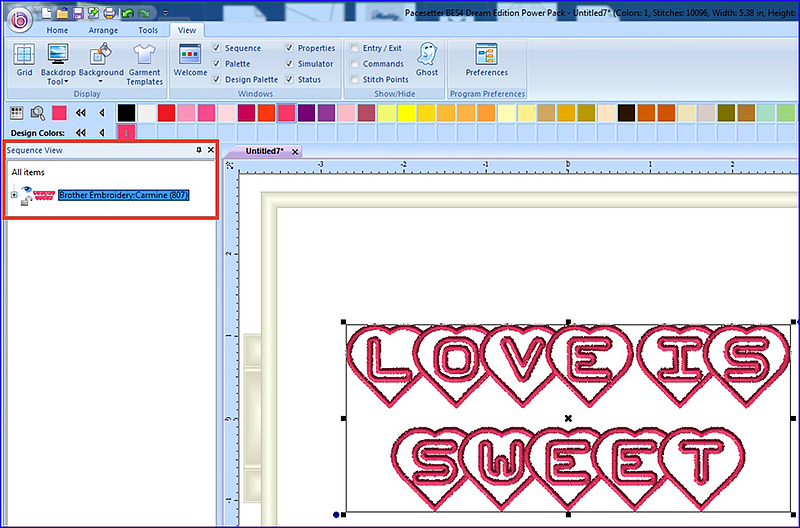Switch to the Home ribbon tab
Screen dimensions: 800x528
(58, 30)
